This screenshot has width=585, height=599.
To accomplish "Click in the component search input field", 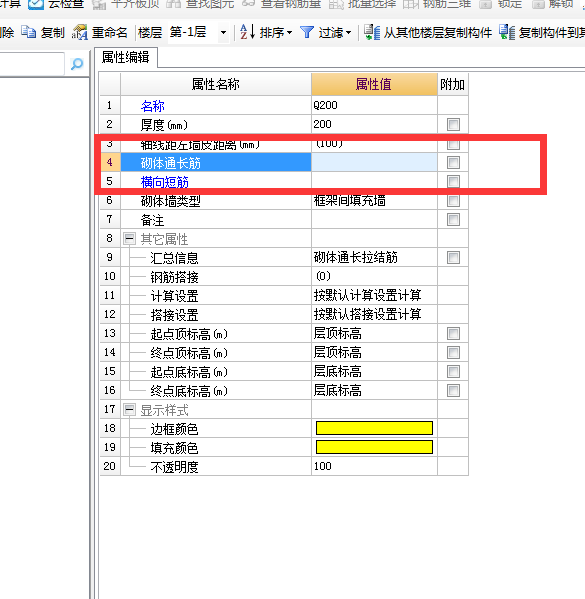I will point(32,64).
